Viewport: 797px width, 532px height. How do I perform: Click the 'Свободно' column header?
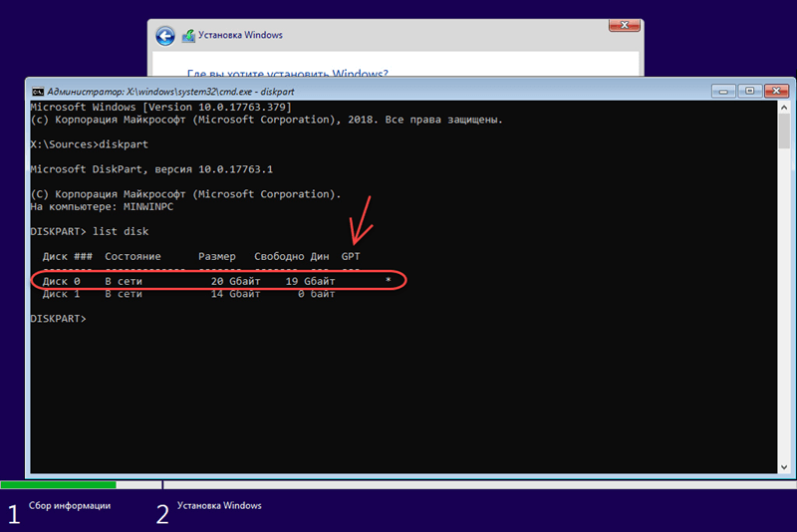click(279, 257)
